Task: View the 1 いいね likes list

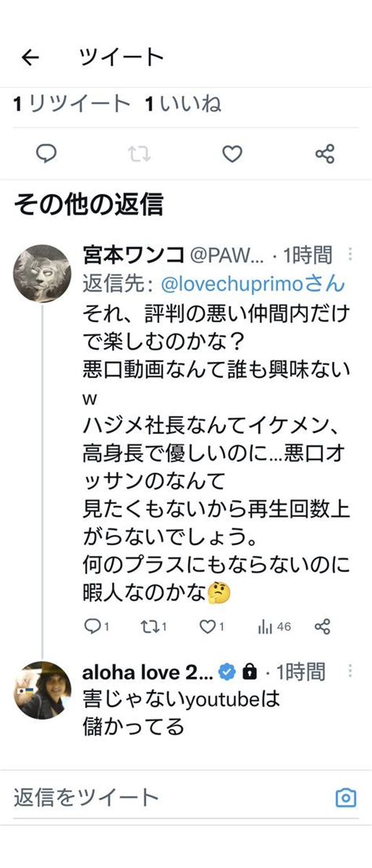Action: [183, 104]
